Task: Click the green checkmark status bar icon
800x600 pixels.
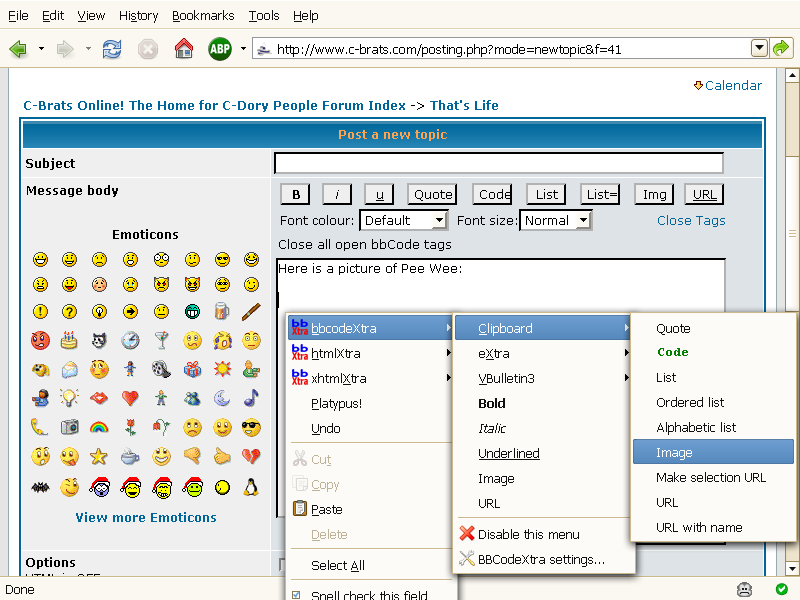Action: 781,589
